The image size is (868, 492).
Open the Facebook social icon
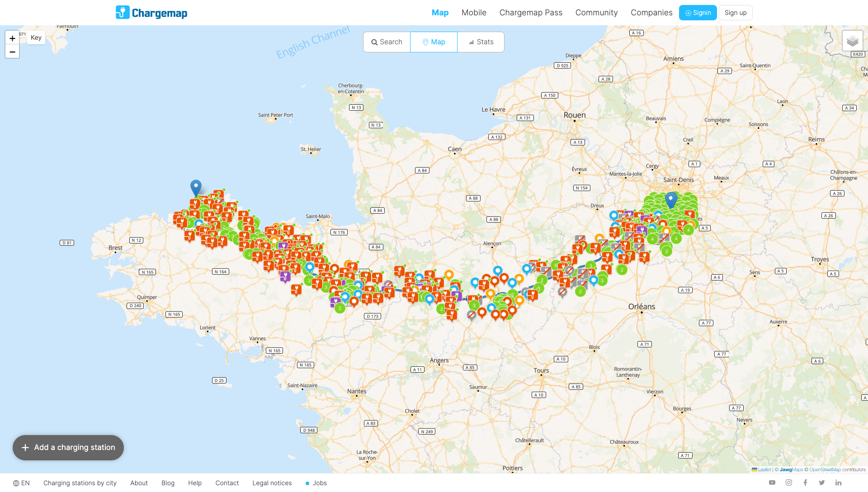click(x=805, y=483)
